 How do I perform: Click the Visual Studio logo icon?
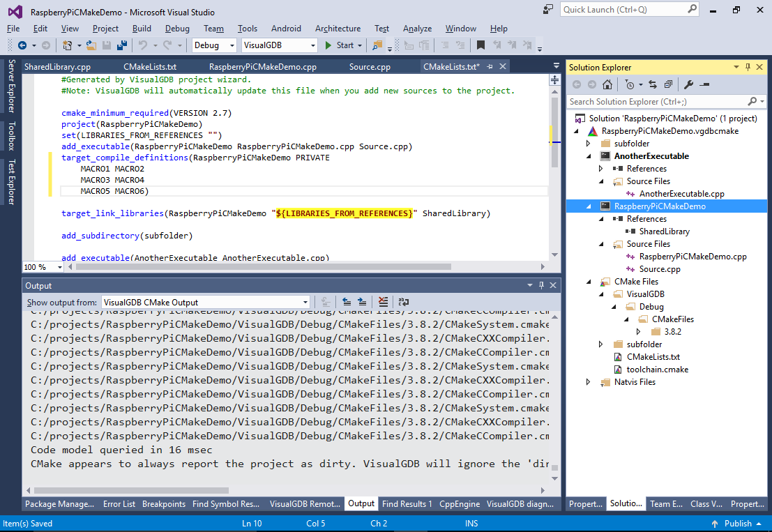[x=15, y=12]
